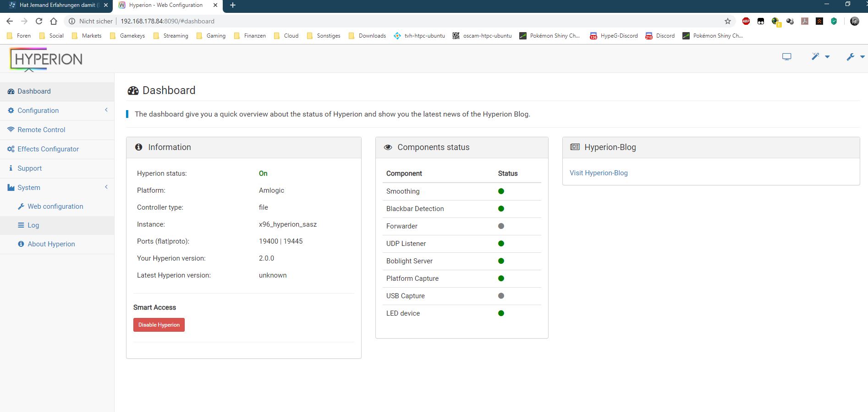The height and width of the screenshot is (412, 868).
Task: Open Web configuration under System
Action: coord(57,206)
